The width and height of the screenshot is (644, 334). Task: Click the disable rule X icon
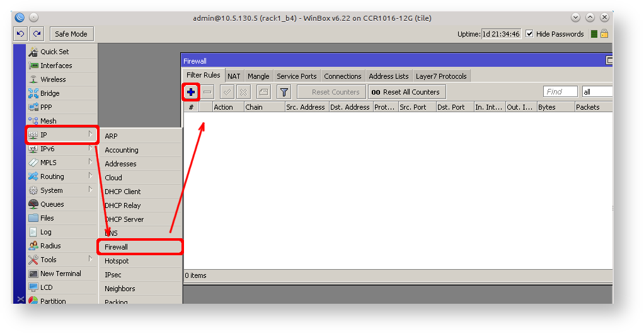pyautogui.click(x=243, y=92)
